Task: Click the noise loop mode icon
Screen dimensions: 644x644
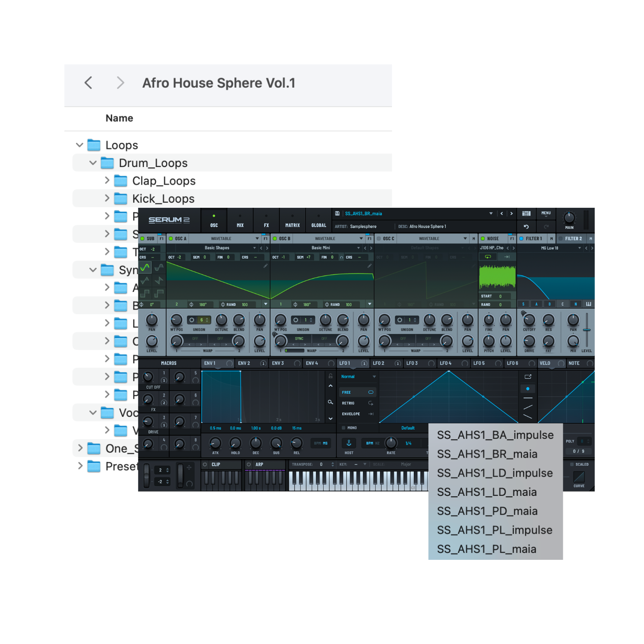Action: point(488,257)
